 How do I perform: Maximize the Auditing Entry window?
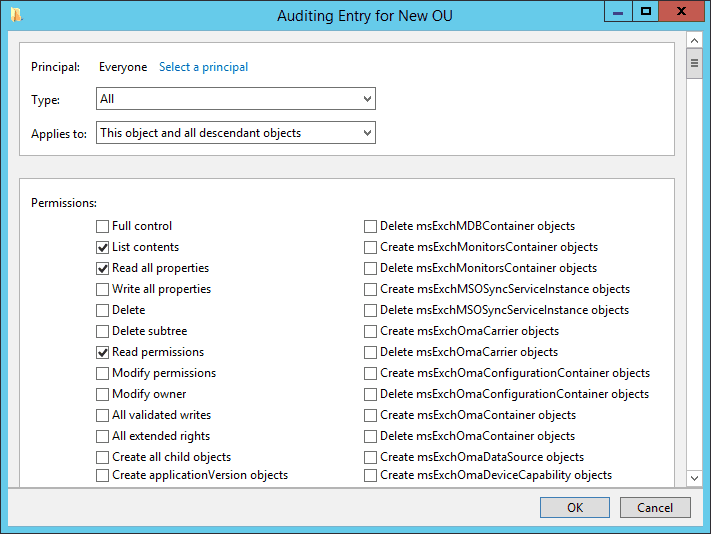tap(646, 12)
